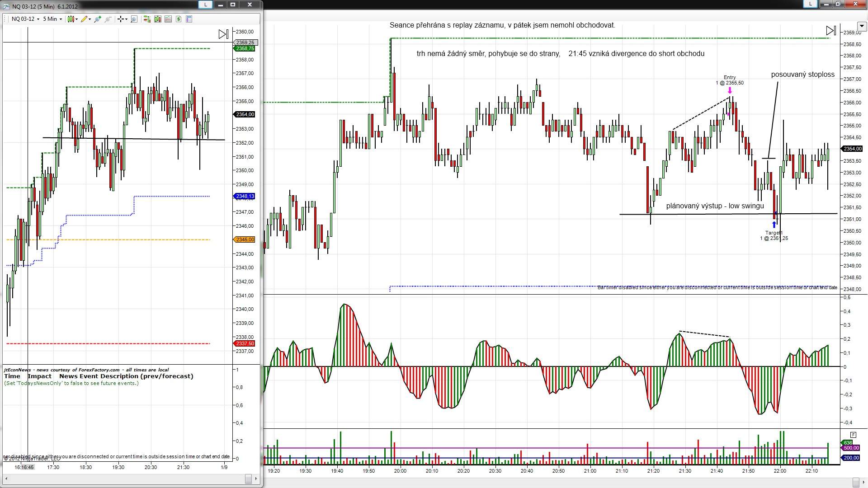This screenshot has height=488, width=868.
Task: Open the chart trader icon
Action: (146, 19)
